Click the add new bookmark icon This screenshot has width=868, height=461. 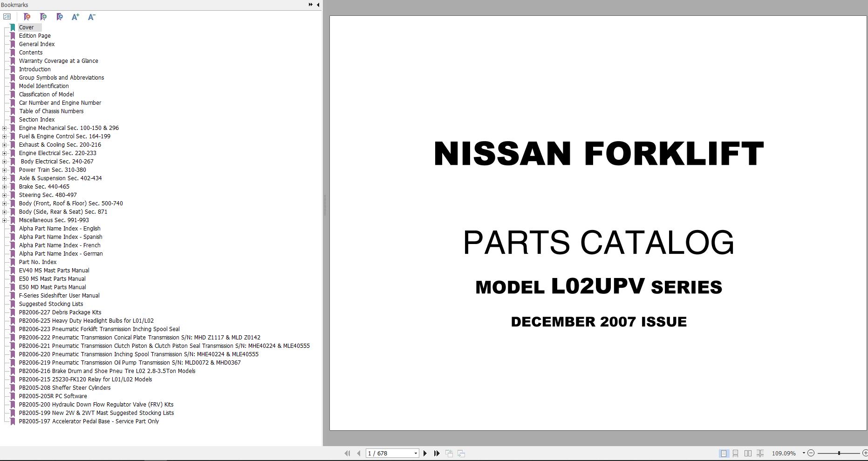(x=43, y=17)
